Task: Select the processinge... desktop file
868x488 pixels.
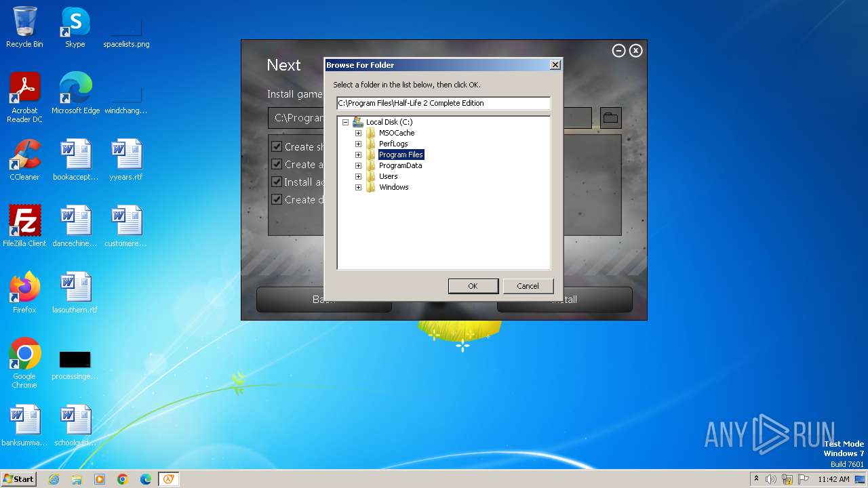Action: pos(75,365)
